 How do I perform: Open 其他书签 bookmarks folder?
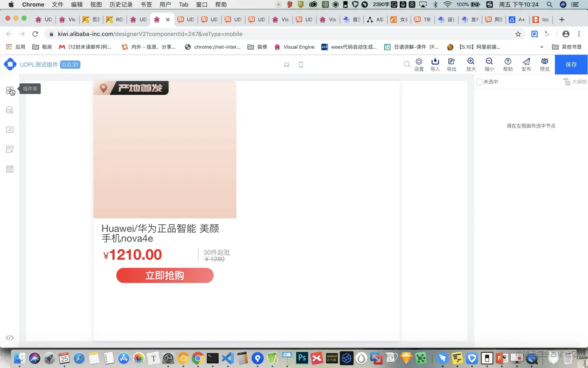pyautogui.click(x=567, y=47)
